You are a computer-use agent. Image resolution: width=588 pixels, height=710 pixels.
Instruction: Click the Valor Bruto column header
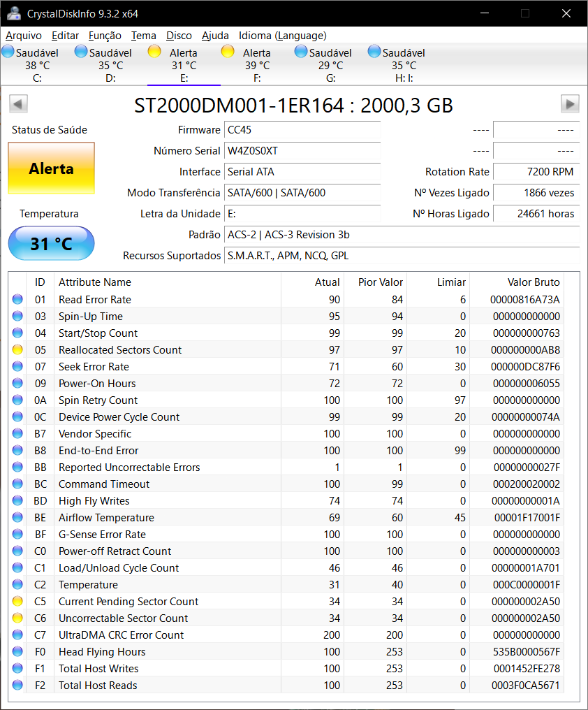click(517, 282)
